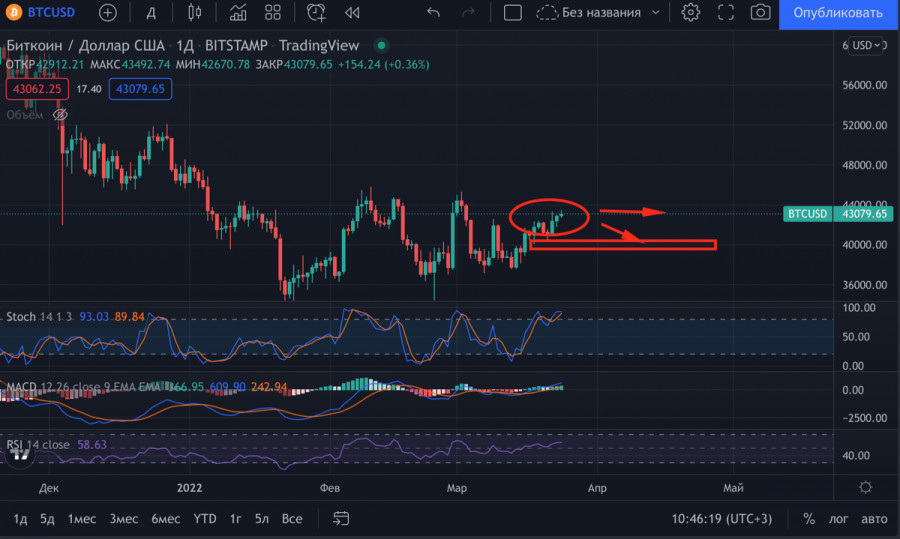Open the USD currency dropdown
Viewport: 900px width, 539px height.
tap(866, 45)
